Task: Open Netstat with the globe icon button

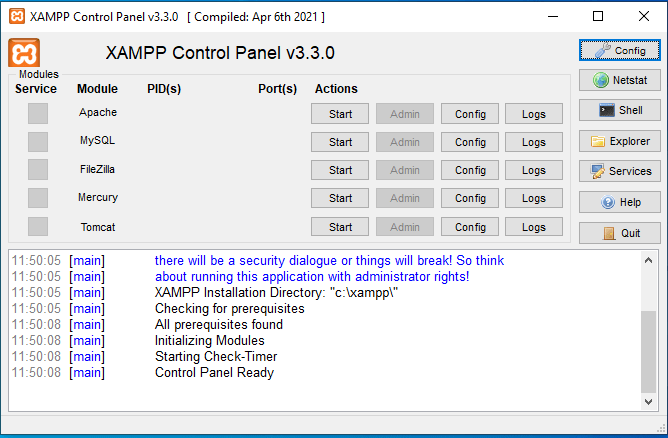Action: coord(619,80)
